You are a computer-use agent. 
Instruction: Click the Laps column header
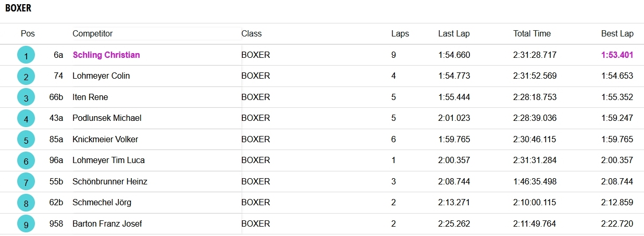pos(400,34)
